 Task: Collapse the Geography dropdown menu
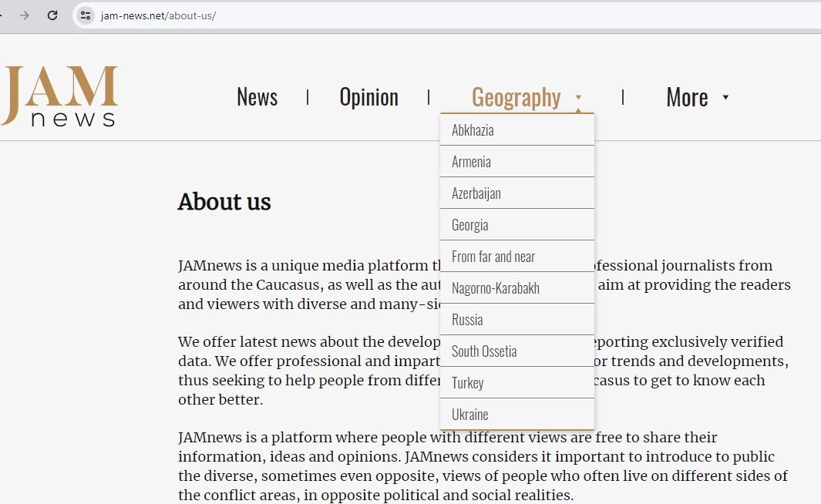pyautogui.click(x=516, y=97)
